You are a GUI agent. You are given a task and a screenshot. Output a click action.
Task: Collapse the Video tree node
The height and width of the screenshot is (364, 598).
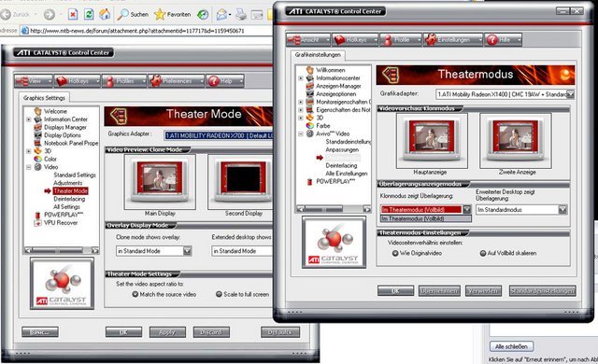tap(29, 167)
